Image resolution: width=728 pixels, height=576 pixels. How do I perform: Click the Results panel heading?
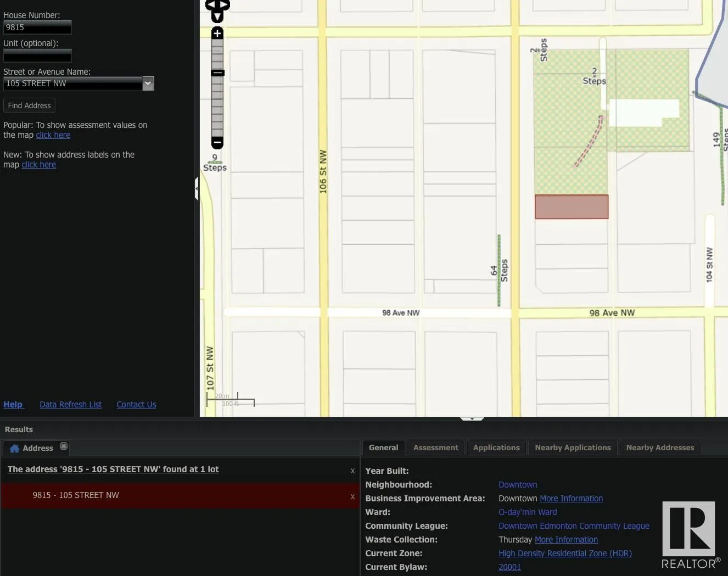pyautogui.click(x=19, y=429)
